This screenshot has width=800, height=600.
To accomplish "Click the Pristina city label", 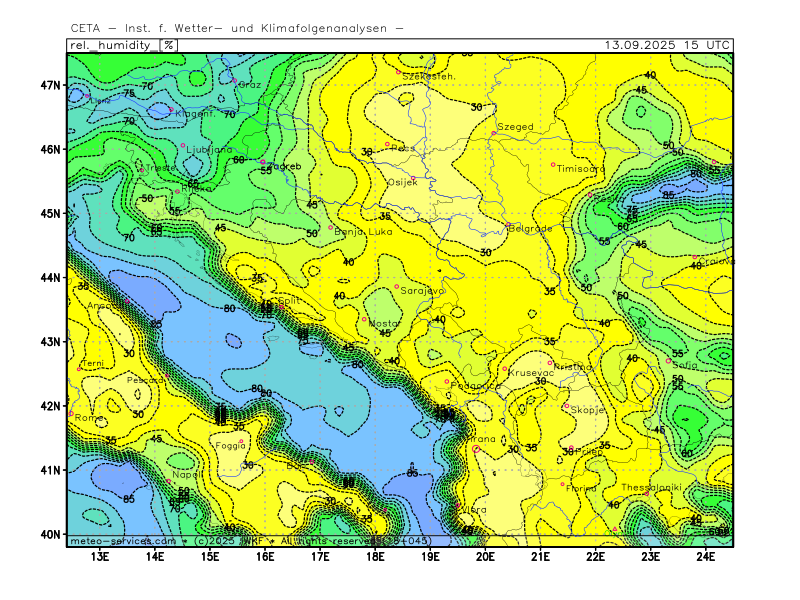I will coord(573,367).
